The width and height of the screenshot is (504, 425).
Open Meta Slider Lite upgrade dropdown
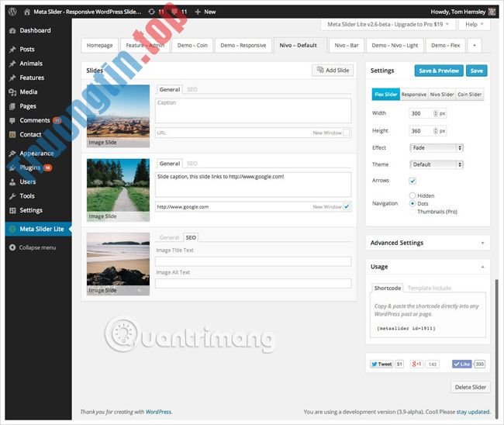point(388,25)
